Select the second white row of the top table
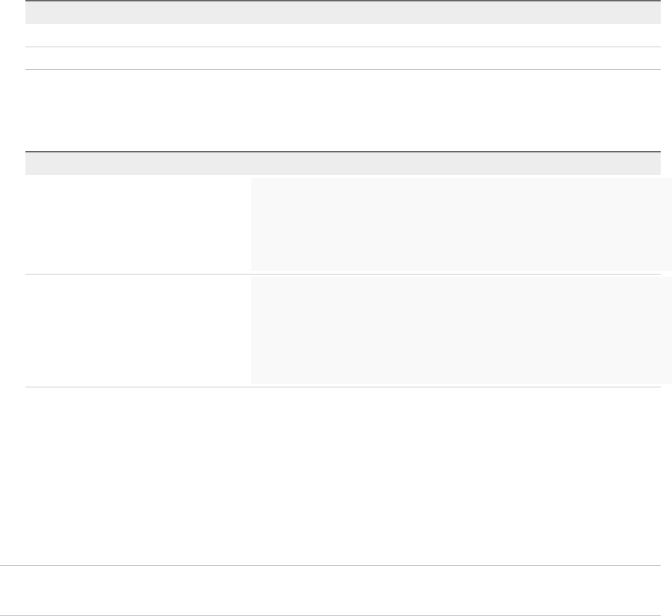Screen dimensions: 672x616 tap(343, 59)
